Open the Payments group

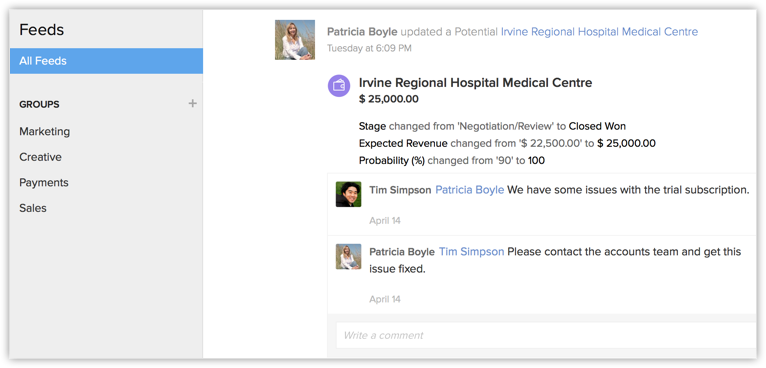[43, 182]
